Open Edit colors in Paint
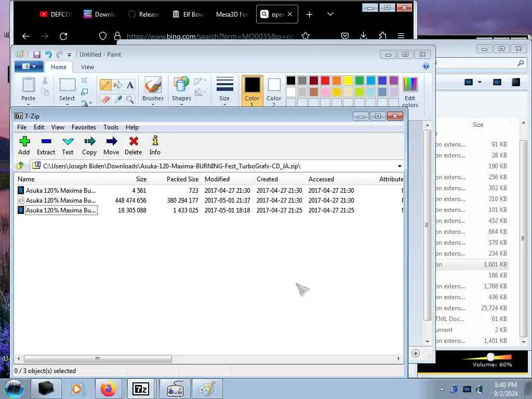Viewport: 532px width, 399px height. [x=410, y=91]
